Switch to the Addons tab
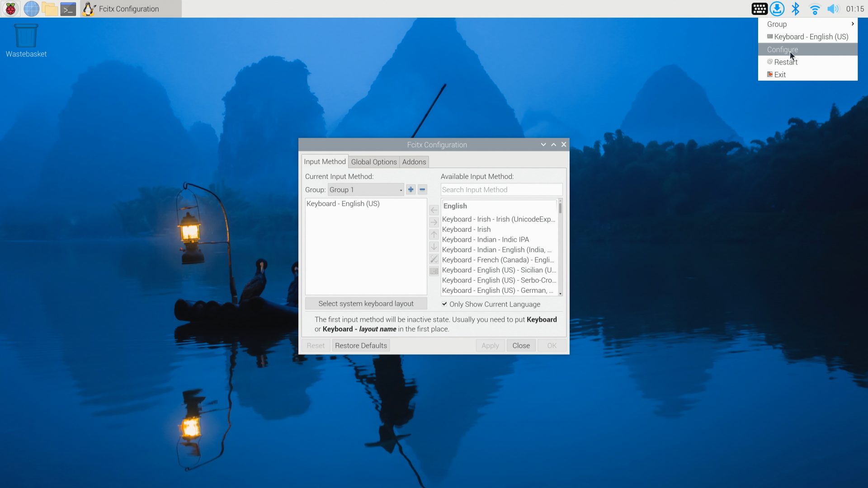 click(414, 162)
